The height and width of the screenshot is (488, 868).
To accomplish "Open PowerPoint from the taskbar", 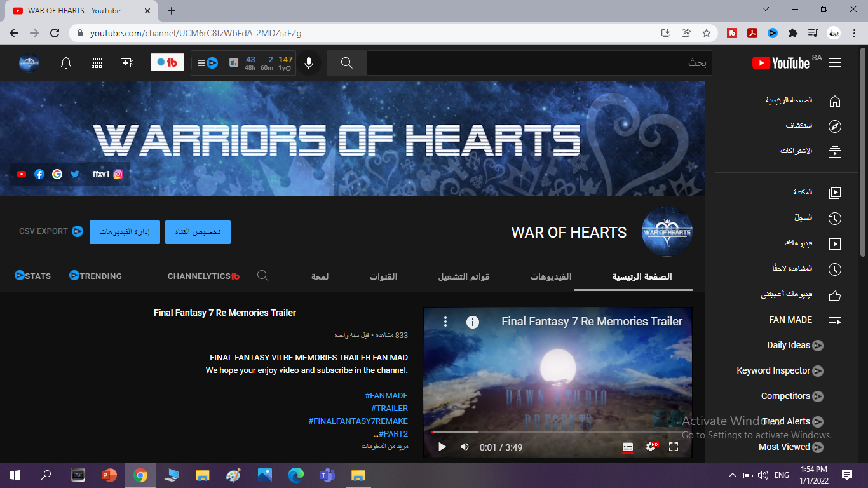I will coord(109,475).
